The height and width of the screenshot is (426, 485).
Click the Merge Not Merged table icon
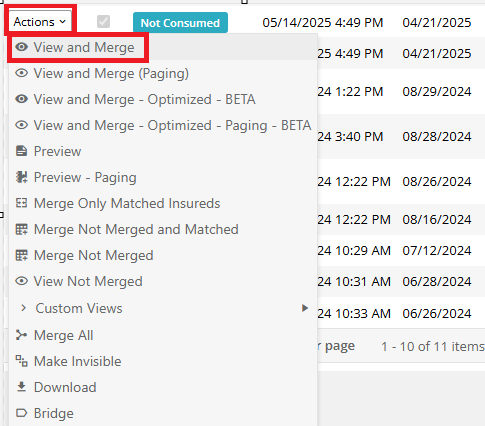[22, 255]
